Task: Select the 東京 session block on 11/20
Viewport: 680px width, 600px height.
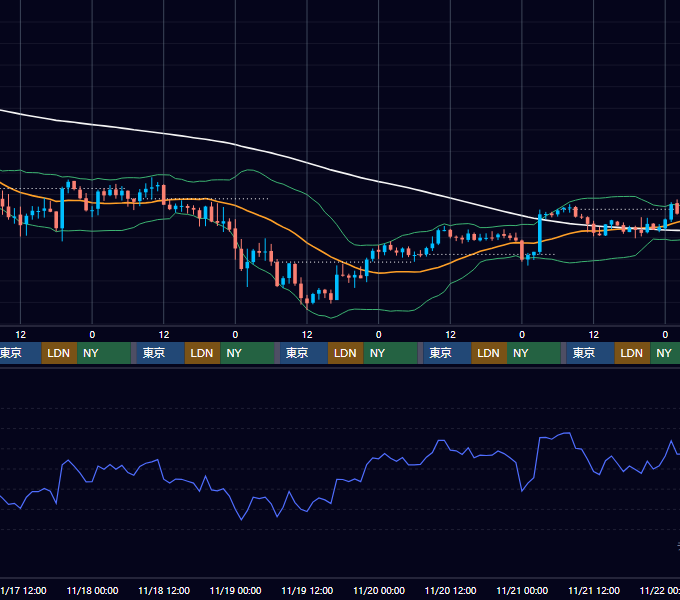Action: [447, 353]
